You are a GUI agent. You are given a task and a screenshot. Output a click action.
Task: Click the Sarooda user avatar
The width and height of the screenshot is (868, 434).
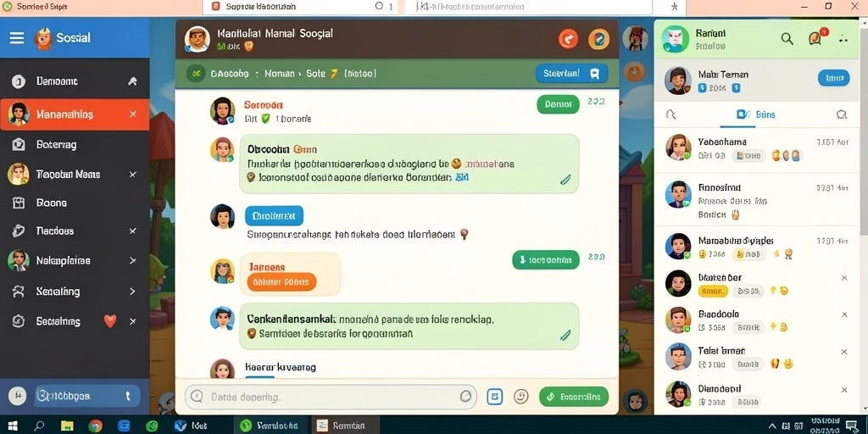223,110
